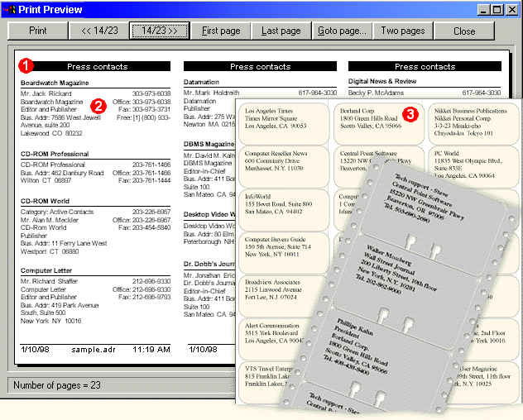The width and height of the screenshot is (523, 420).
Task: Click the Mr. Richard Shaffer name
Action: coord(49,281)
